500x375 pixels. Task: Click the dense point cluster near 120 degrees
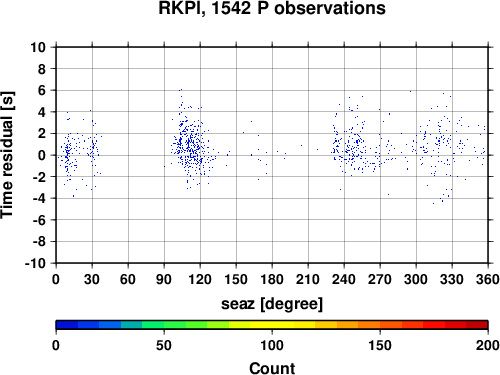point(192,147)
